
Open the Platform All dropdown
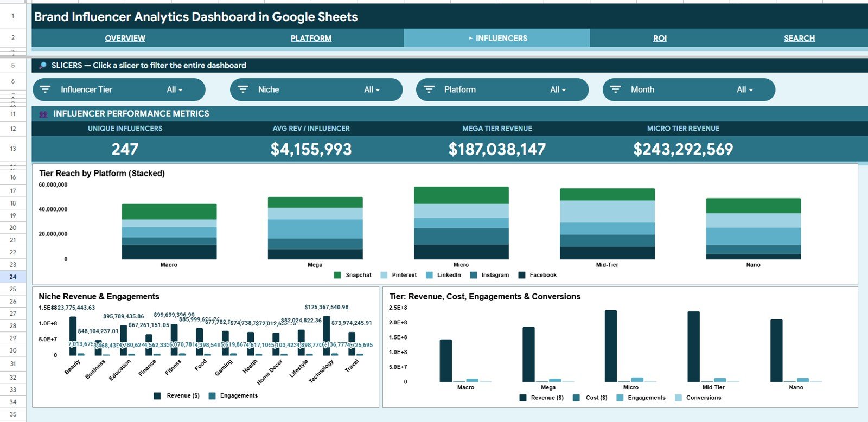tap(558, 89)
